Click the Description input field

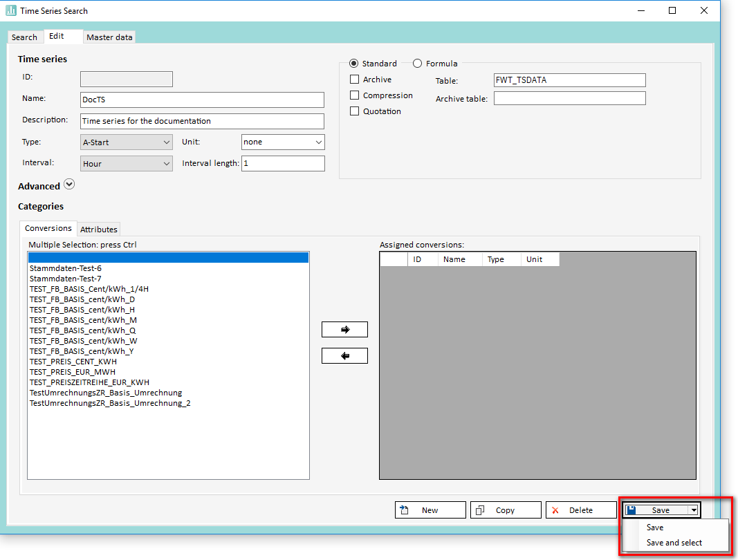pos(202,121)
